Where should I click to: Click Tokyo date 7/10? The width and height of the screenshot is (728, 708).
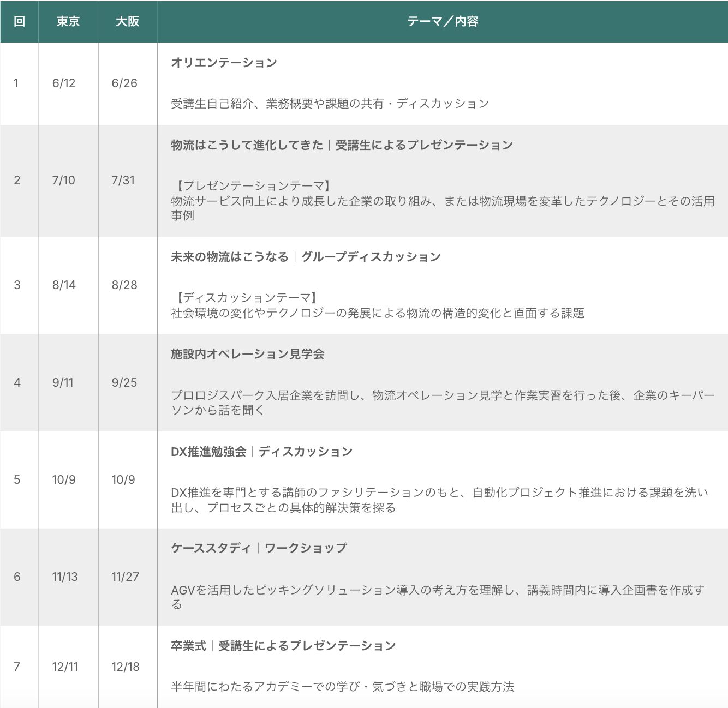pos(64,180)
